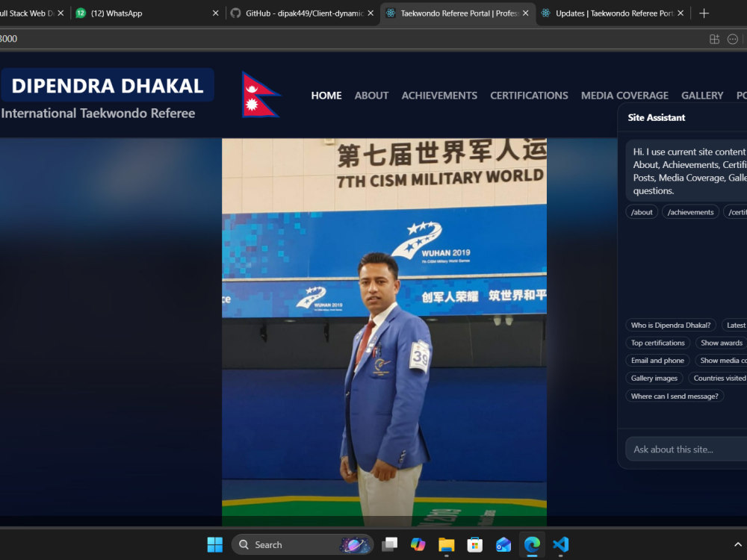
Task: Open Task View in the taskbar
Action: [390, 544]
